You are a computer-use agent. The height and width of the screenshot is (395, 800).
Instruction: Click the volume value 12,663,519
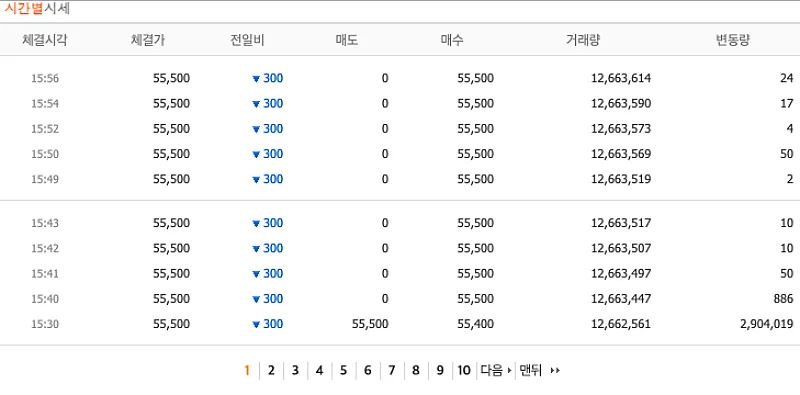[621, 179]
